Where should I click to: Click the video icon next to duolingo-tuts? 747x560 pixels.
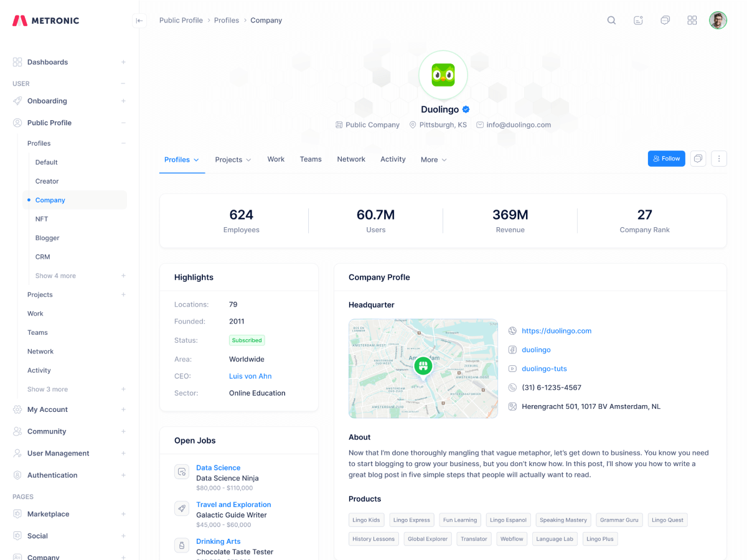point(512,368)
